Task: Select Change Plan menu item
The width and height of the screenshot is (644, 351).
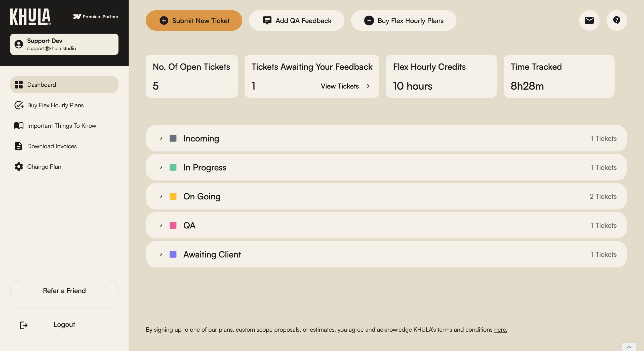Action: [44, 167]
